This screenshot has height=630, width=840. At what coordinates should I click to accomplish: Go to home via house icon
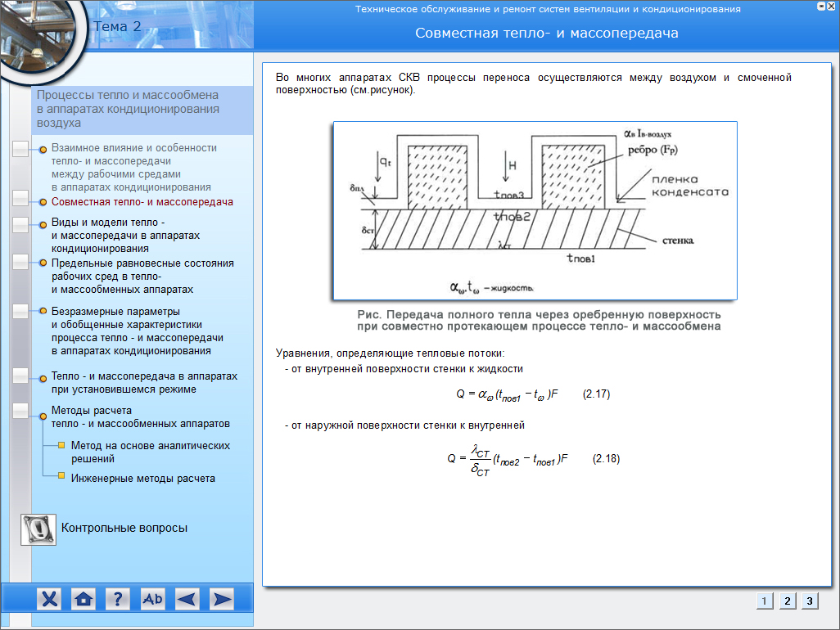pyautogui.click(x=83, y=599)
